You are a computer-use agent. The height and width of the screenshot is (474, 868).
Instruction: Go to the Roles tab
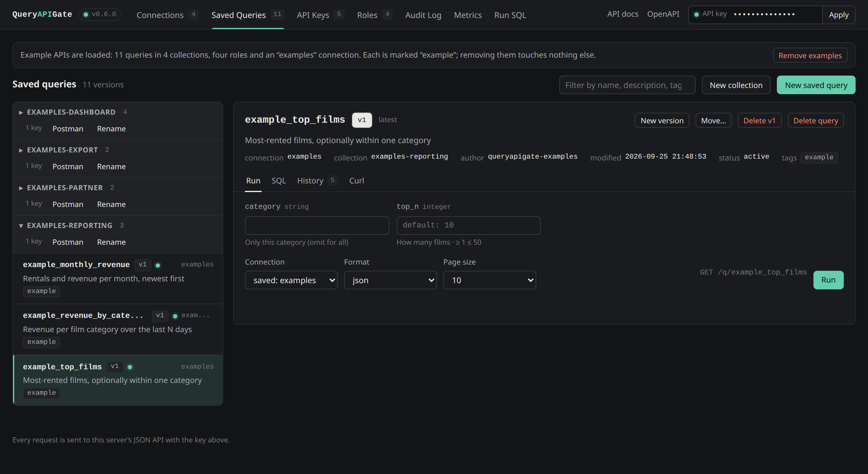[x=375, y=15]
